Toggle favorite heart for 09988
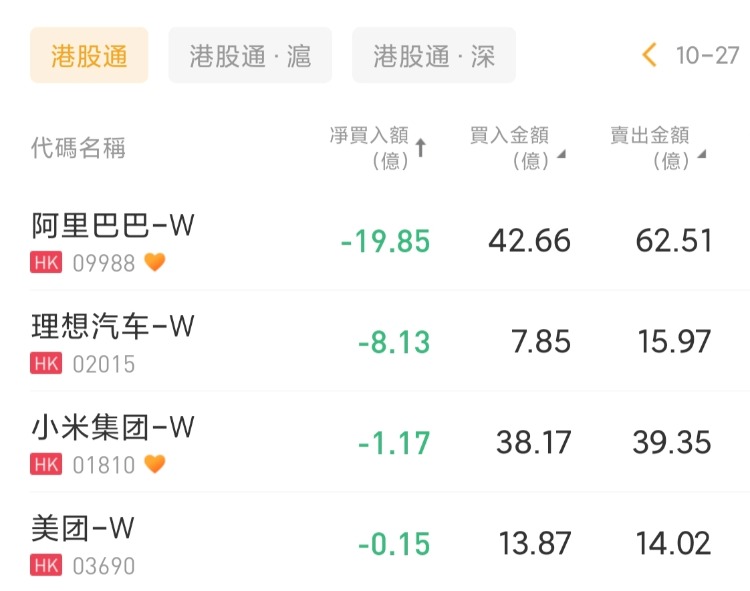This screenshot has height=591, width=750. [155, 263]
